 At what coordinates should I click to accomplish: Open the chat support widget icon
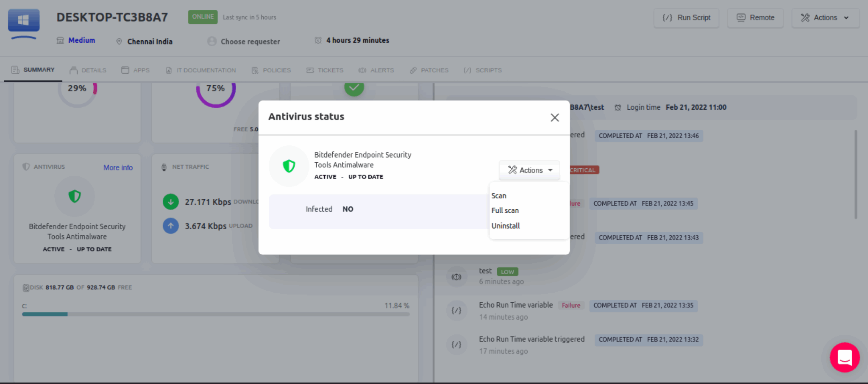844,357
